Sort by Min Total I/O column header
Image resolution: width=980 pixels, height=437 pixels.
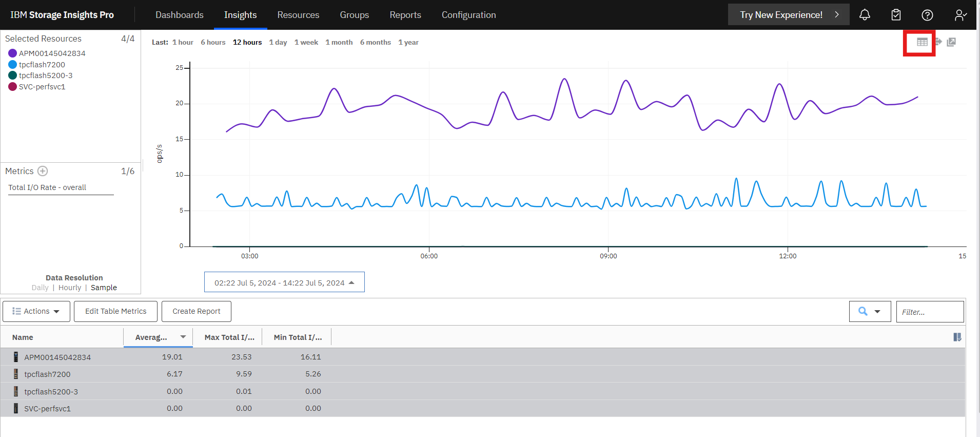click(298, 337)
